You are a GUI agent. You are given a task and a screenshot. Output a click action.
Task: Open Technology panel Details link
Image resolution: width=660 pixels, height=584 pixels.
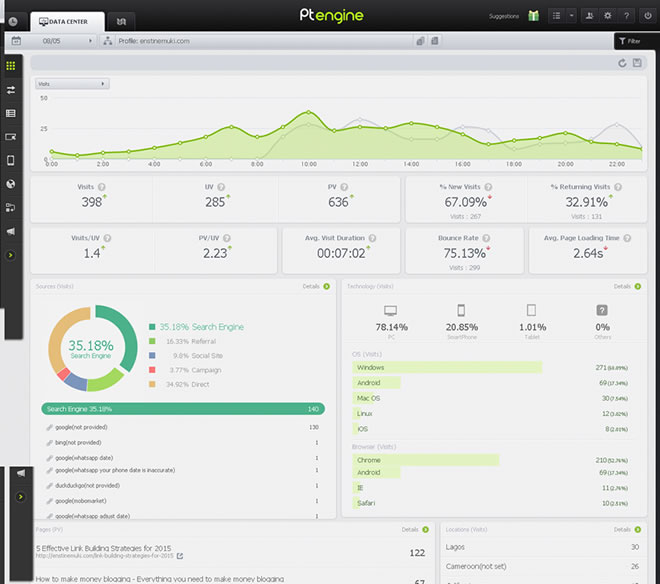click(x=627, y=286)
